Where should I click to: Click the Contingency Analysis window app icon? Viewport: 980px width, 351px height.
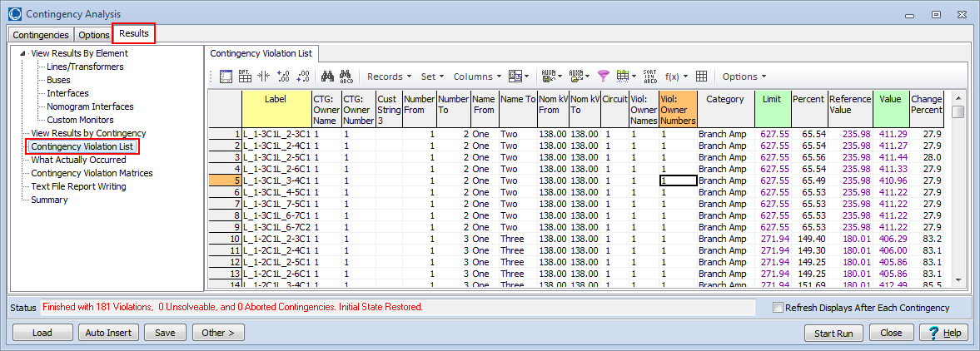click(15, 13)
